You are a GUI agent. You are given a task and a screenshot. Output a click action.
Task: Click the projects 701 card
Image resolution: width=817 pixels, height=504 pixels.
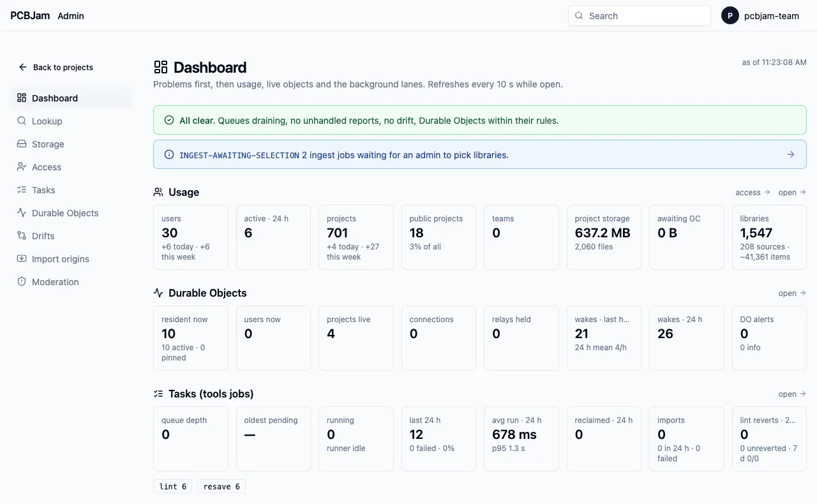[x=356, y=237]
